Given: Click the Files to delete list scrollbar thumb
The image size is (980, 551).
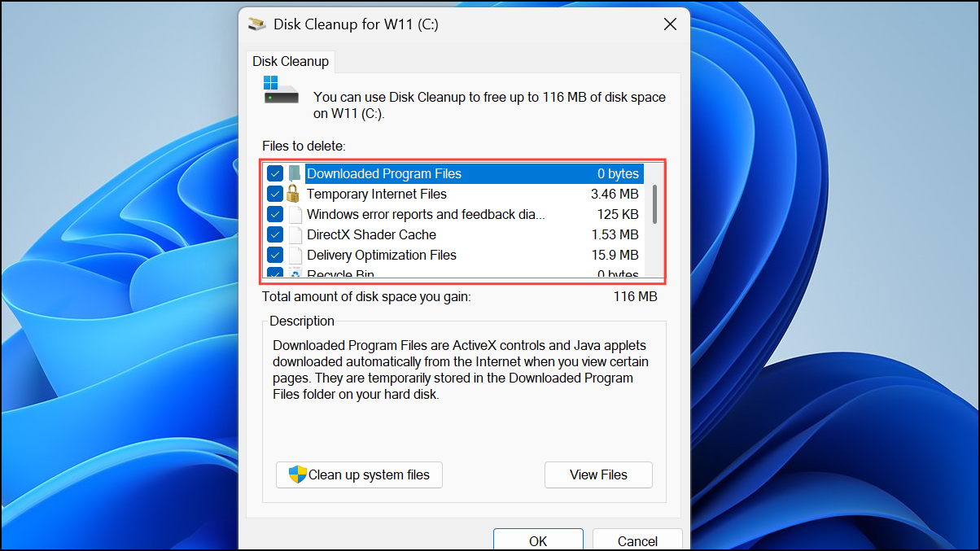Looking at the screenshot, I should 654,203.
